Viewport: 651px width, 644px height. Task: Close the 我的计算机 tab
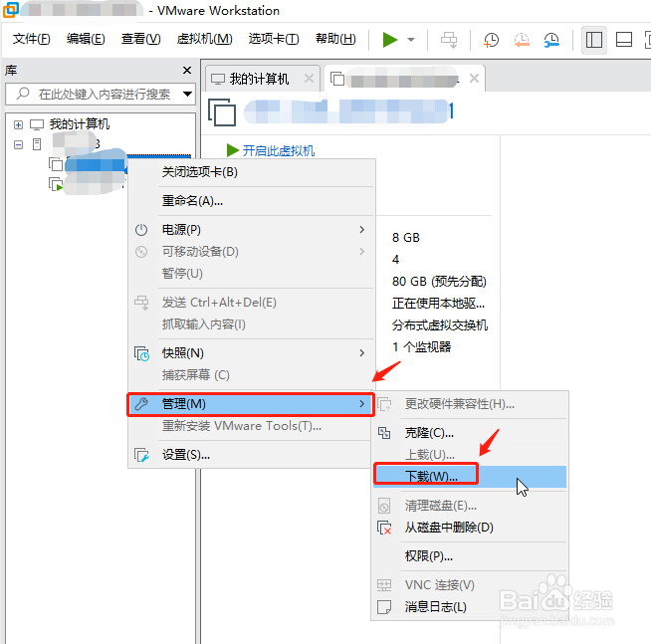(309, 78)
